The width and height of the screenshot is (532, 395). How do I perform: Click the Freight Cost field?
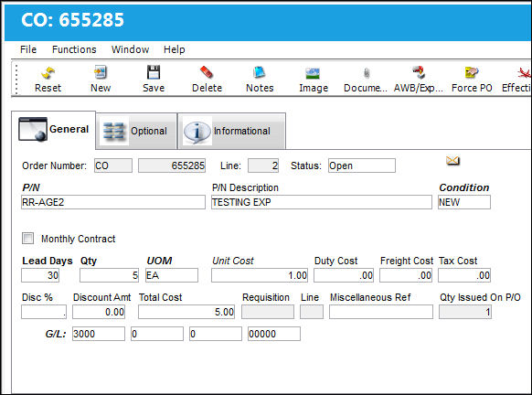406,275
